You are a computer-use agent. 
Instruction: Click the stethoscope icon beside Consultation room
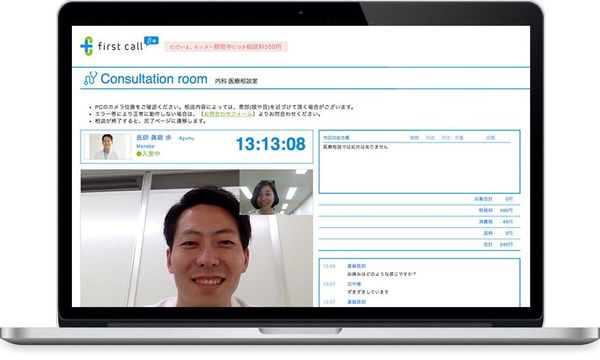pyautogui.click(x=90, y=78)
